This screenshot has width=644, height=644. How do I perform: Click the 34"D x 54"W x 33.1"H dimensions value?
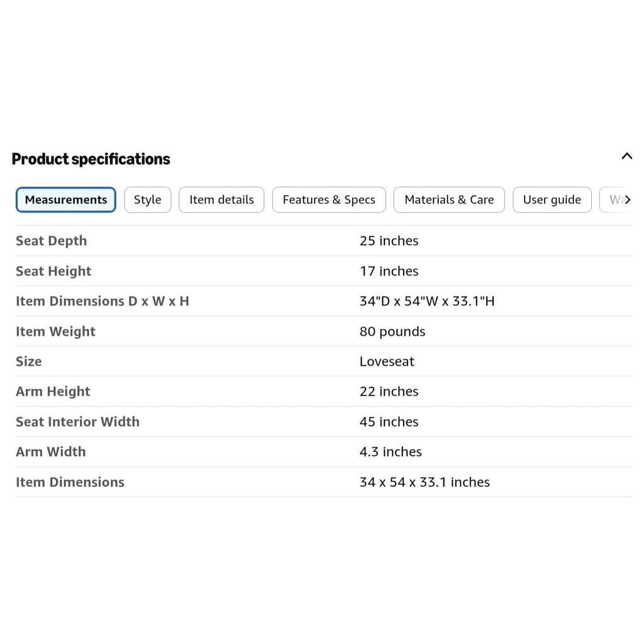pos(427,301)
